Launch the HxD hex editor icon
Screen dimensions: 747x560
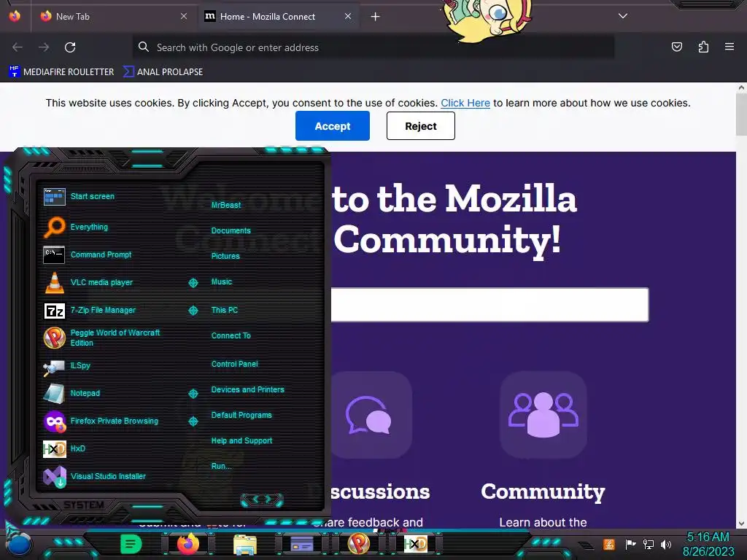click(54, 448)
